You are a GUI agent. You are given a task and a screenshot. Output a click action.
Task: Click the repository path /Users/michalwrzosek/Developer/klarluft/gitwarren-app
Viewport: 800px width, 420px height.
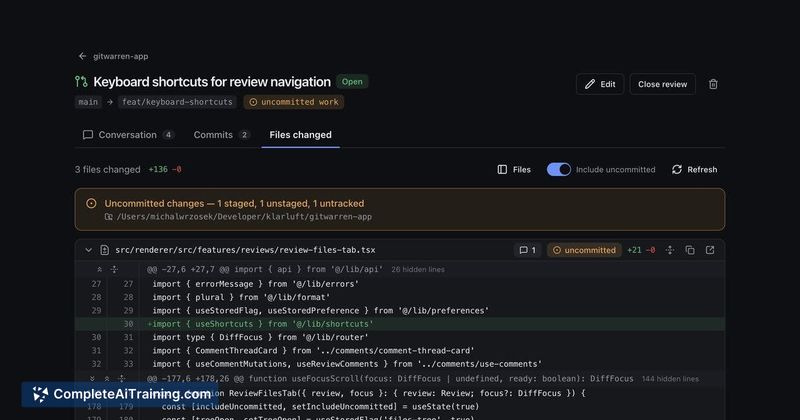pyautogui.click(x=244, y=217)
